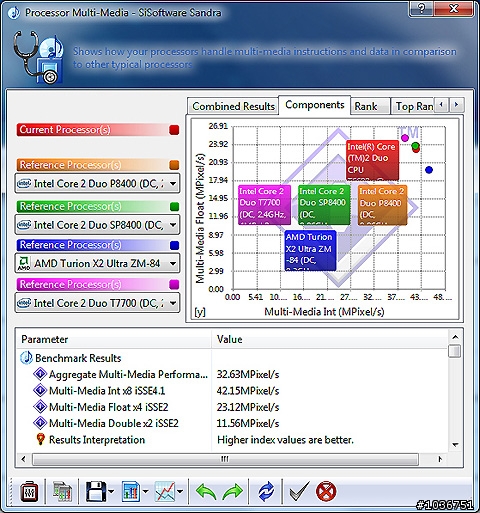The image size is (480, 513).
Task: Click the blue AMD Turion X2 Ultra chart label
Action: point(310,250)
